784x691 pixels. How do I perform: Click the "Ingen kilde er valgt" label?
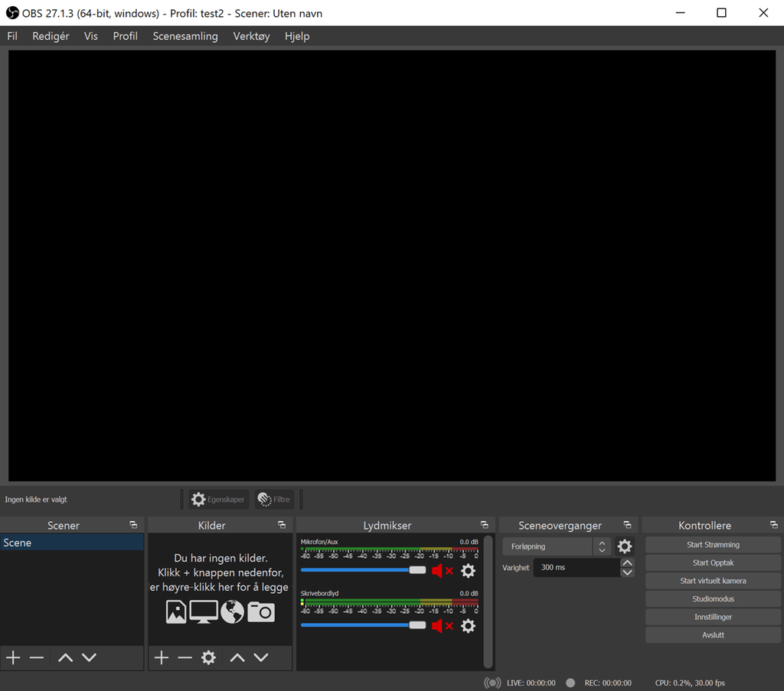(36, 499)
